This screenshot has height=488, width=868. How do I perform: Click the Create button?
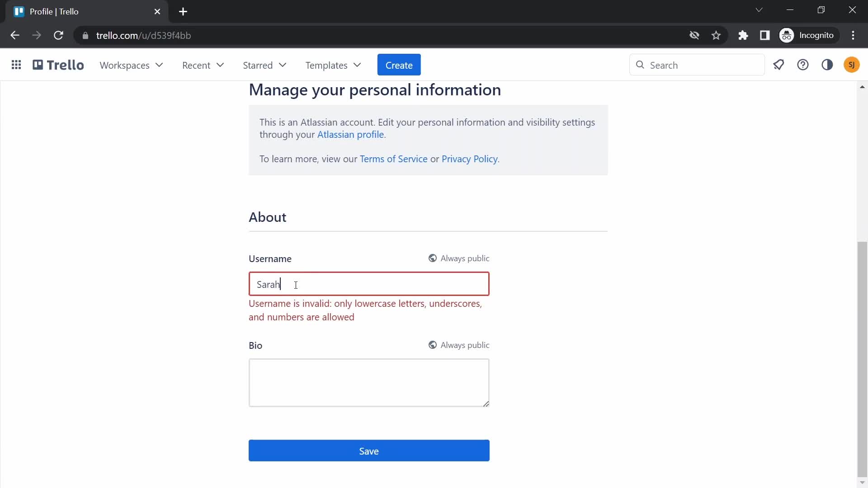(399, 65)
